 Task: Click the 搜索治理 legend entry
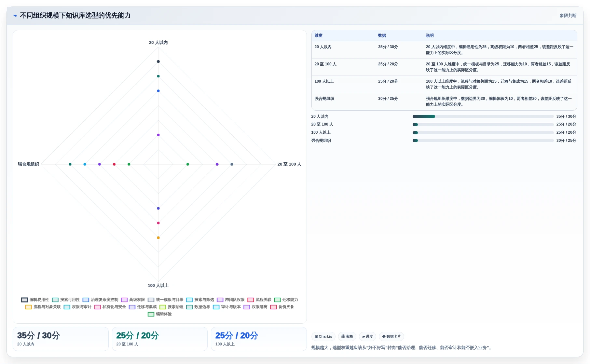click(x=171, y=307)
